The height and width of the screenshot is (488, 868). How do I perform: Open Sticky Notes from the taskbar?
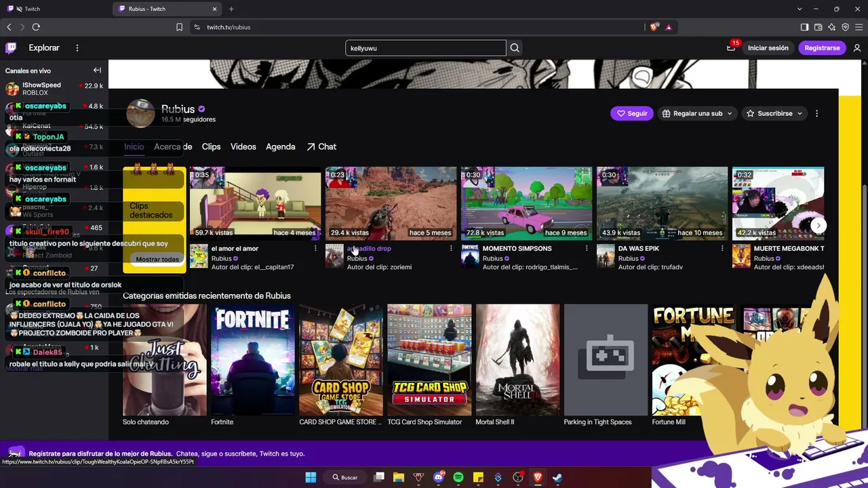click(478, 477)
